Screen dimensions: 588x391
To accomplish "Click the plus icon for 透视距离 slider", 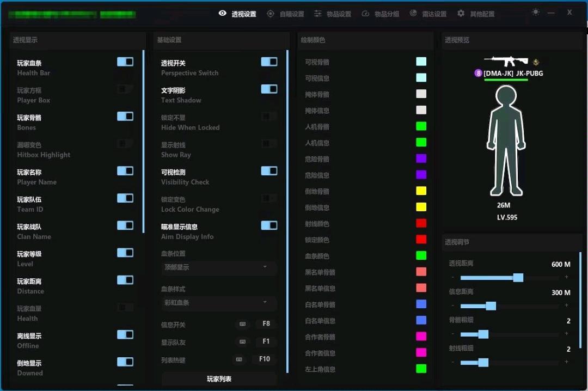I will [566, 277].
